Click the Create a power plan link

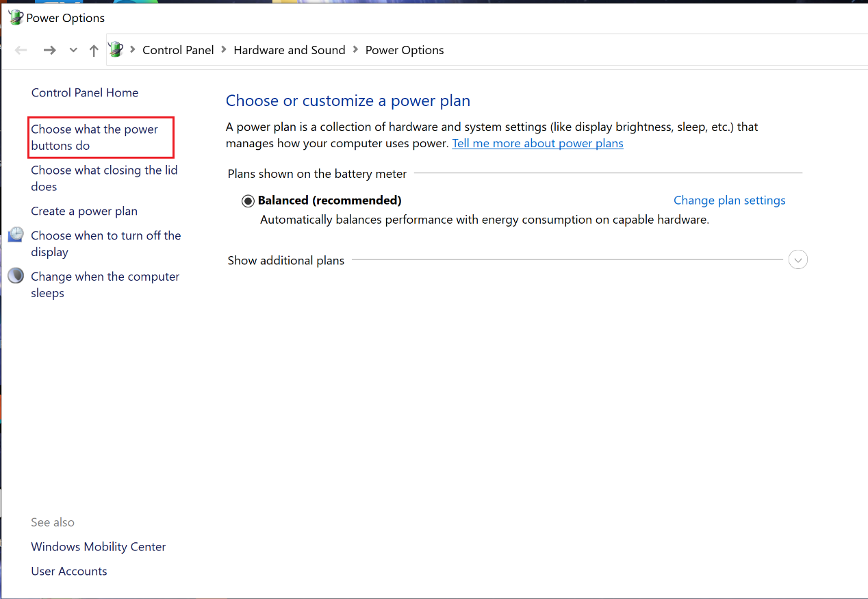84,212
